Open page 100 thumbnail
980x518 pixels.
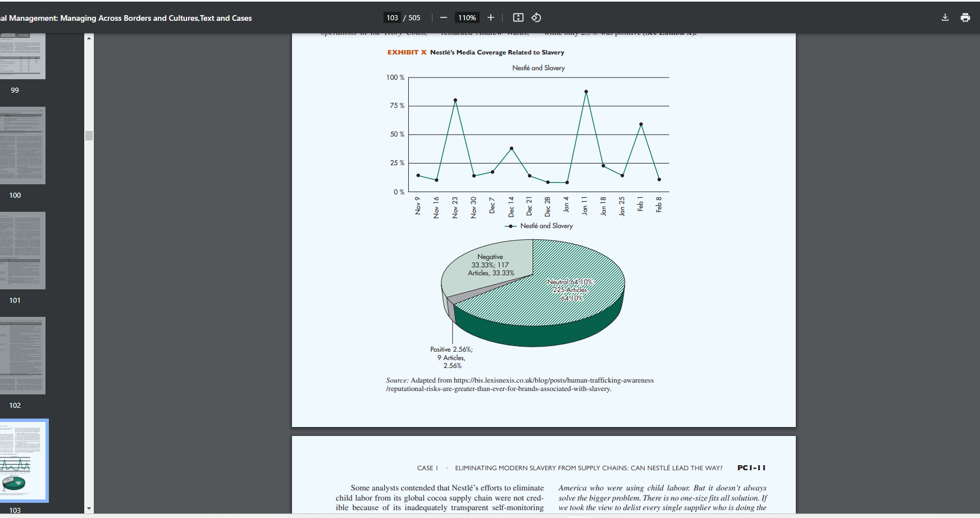click(21, 146)
